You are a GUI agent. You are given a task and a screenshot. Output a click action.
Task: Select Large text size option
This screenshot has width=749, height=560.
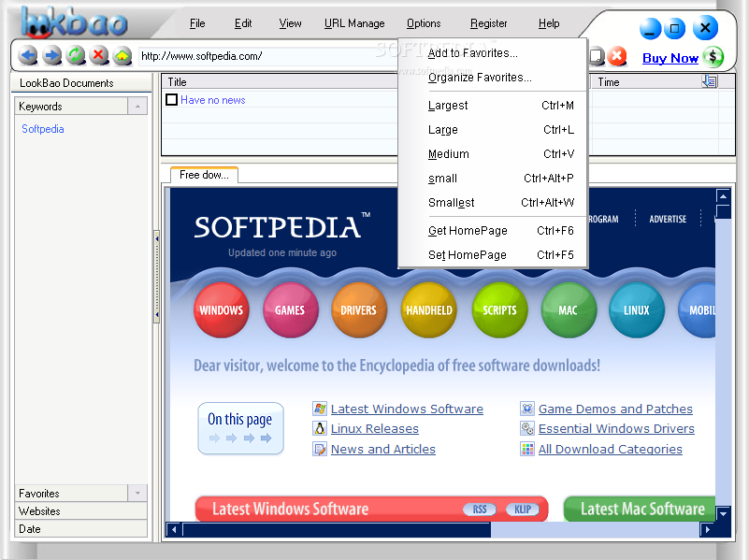click(x=492, y=130)
